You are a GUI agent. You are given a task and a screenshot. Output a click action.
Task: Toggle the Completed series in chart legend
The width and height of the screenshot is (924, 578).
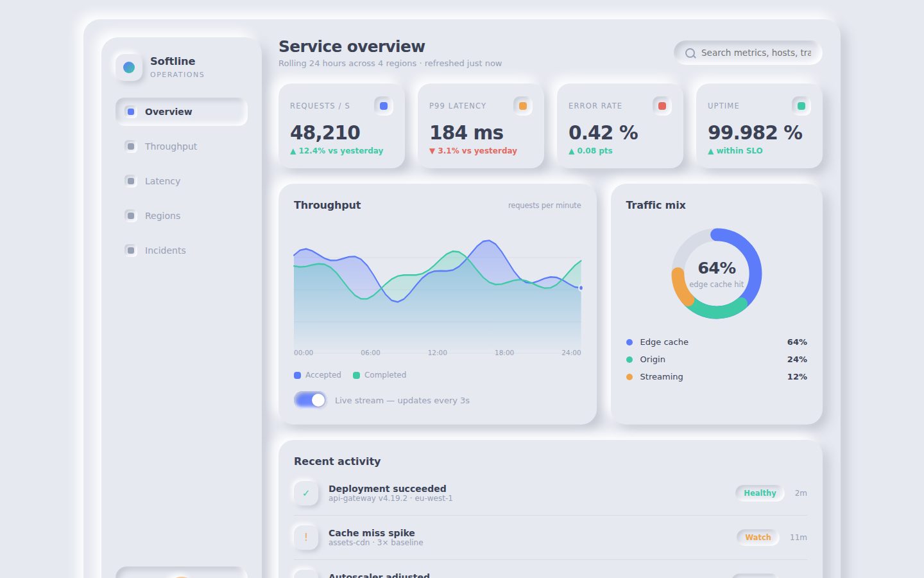[379, 375]
